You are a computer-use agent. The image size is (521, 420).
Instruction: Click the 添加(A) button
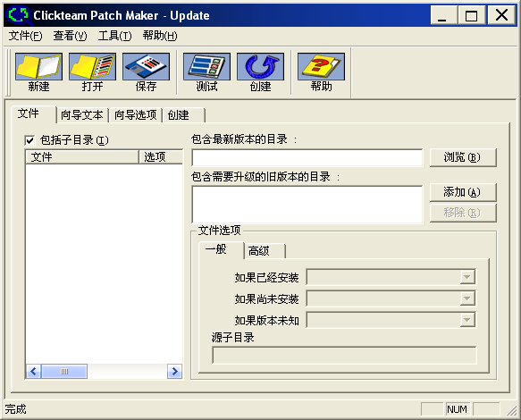[463, 192]
